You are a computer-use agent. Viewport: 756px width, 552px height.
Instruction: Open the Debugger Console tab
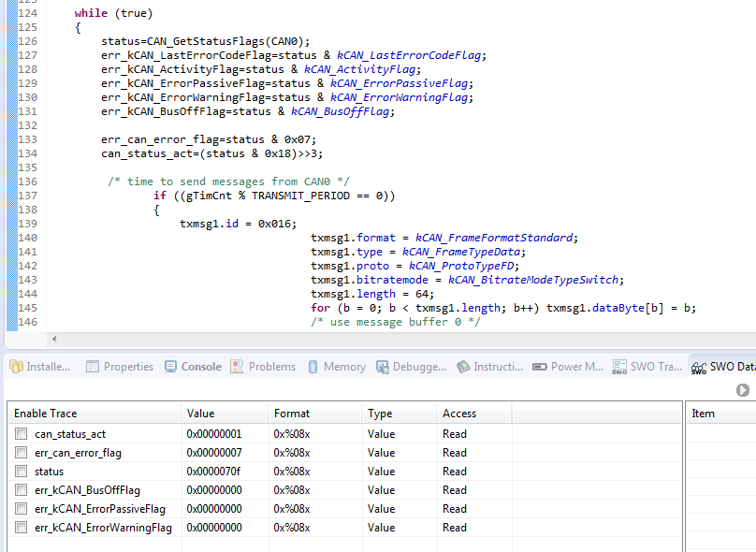[412, 367]
